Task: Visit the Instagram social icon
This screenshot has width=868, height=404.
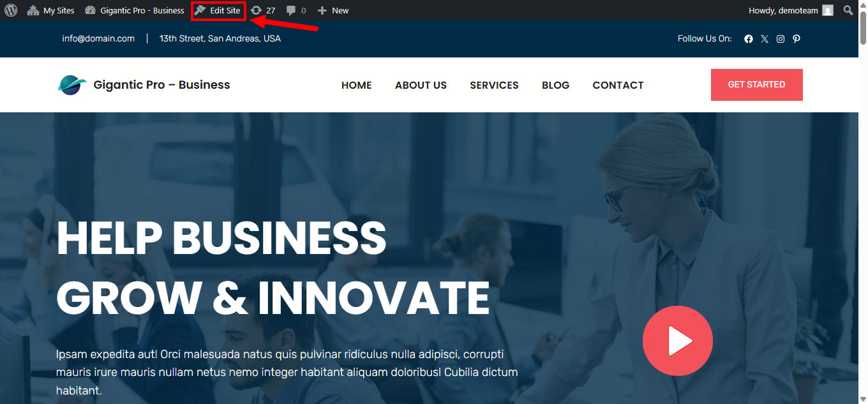Action: 781,39
